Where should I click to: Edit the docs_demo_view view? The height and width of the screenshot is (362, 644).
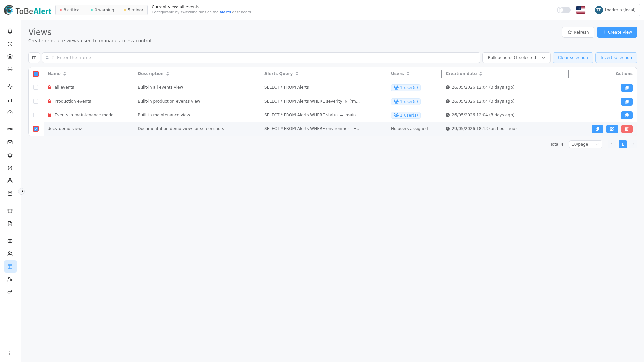[x=612, y=129]
